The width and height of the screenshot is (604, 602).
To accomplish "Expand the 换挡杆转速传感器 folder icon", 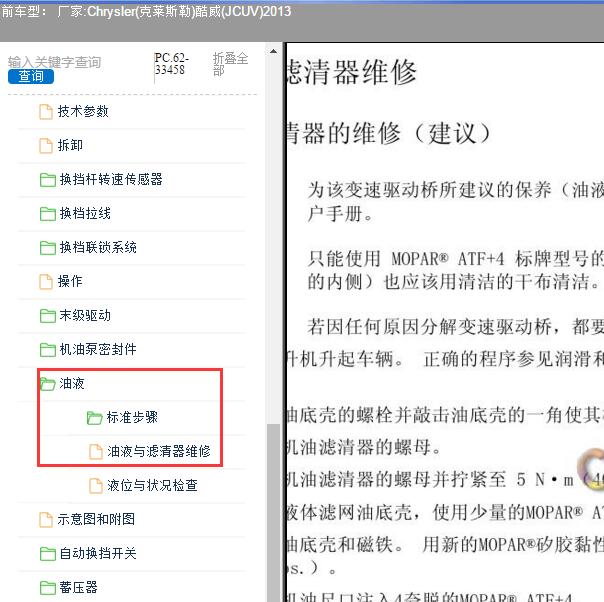I will pyautogui.click(x=47, y=180).
